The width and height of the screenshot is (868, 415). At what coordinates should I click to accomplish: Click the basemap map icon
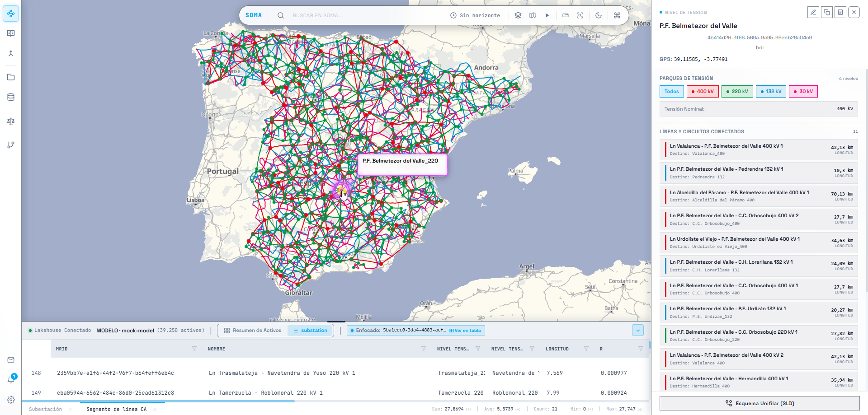coord(533,15)
